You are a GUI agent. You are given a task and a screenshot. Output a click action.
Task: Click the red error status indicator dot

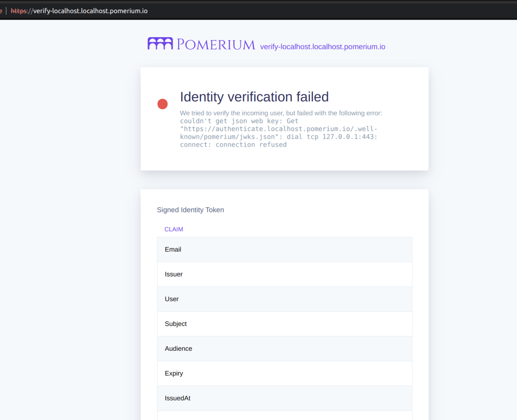coord(162,104)
